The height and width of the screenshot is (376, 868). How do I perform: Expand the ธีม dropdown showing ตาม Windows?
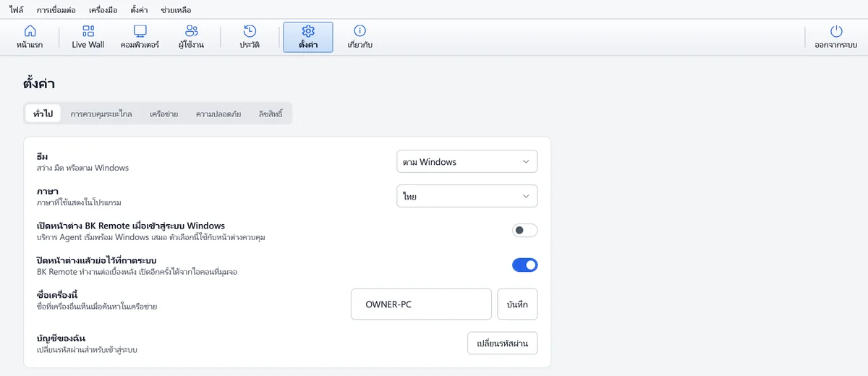[467, 162]
